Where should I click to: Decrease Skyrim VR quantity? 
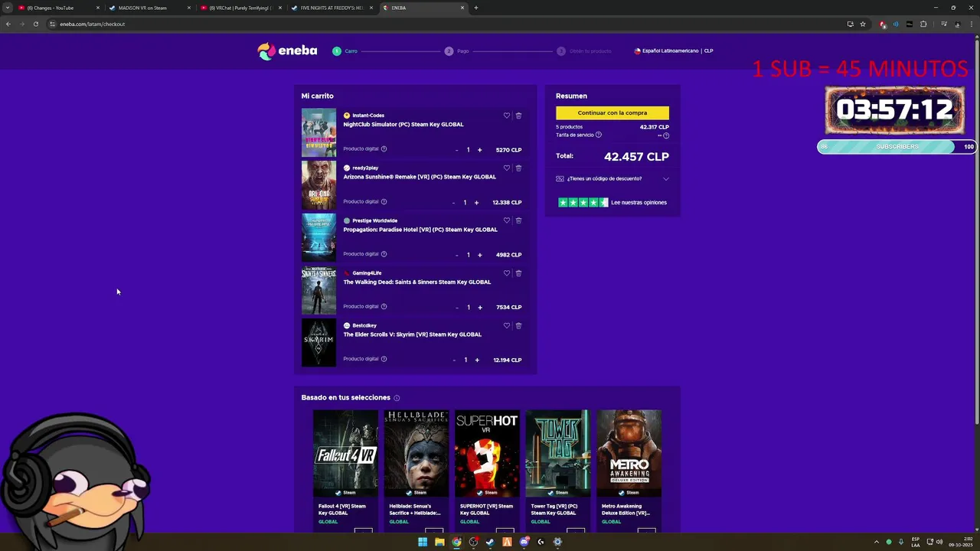coord(454,360)
